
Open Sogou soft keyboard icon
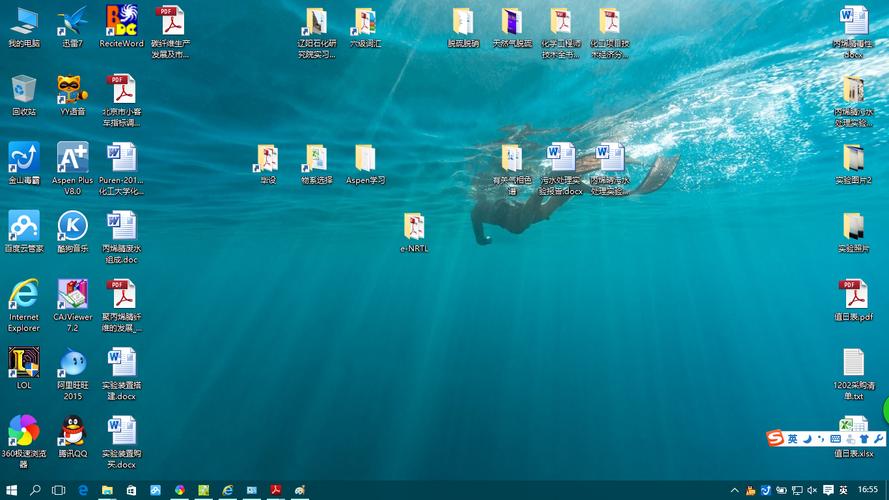coord(835,439)
